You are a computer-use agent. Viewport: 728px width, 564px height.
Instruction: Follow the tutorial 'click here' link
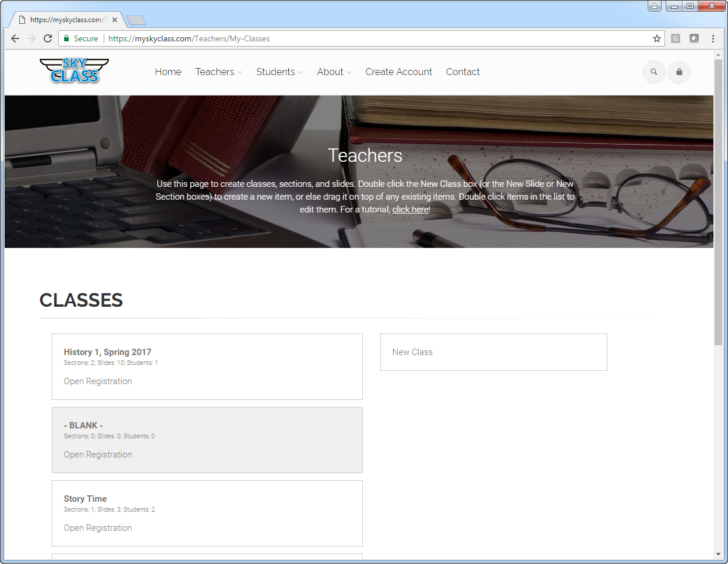tap(410, 210)
